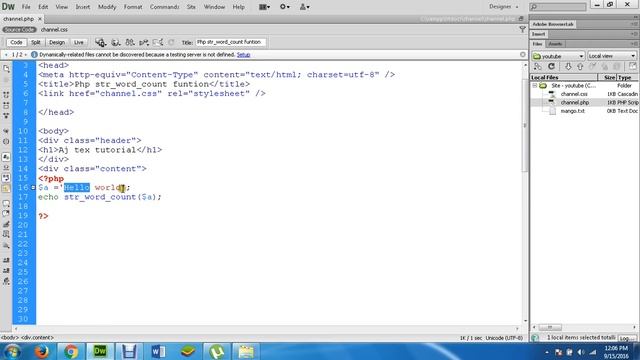Click the Validate markup toolbar icon

pos(144,42)
